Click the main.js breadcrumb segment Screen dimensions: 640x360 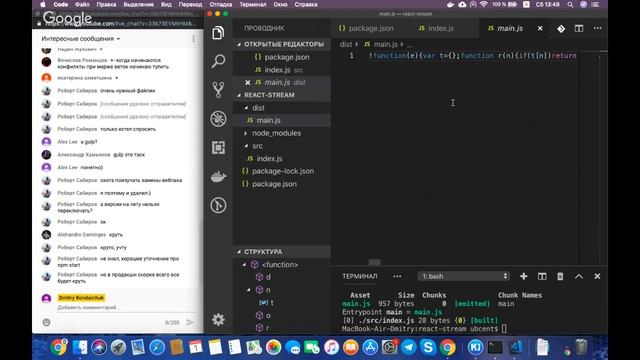[x=386, y=44]
